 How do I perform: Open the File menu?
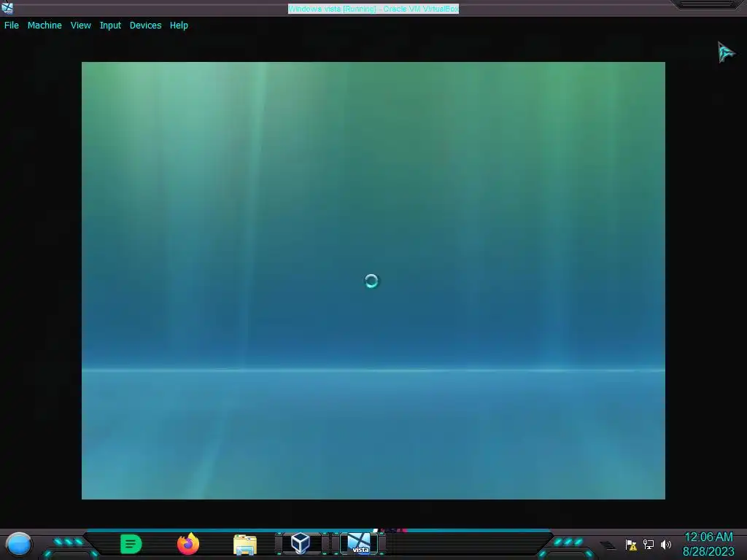(12, 26)
